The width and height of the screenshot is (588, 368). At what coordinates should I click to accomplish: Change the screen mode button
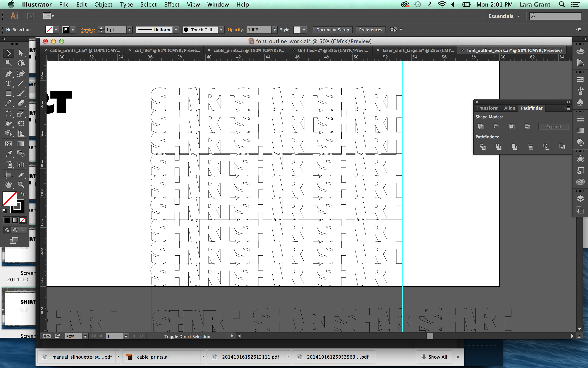(14, 240)
